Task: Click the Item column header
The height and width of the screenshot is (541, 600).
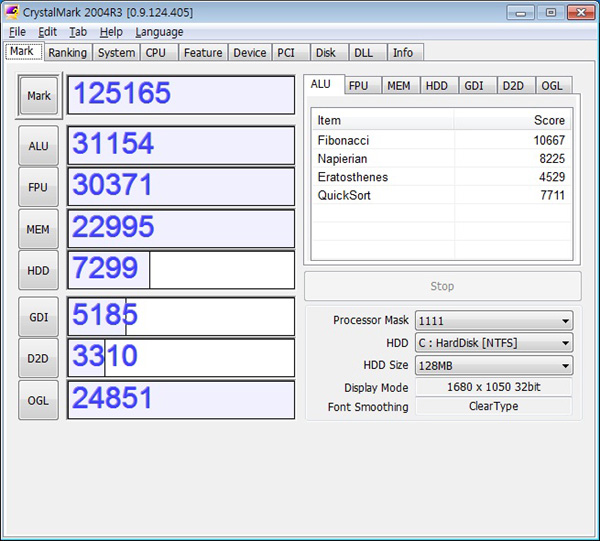Action: (383, 120)
